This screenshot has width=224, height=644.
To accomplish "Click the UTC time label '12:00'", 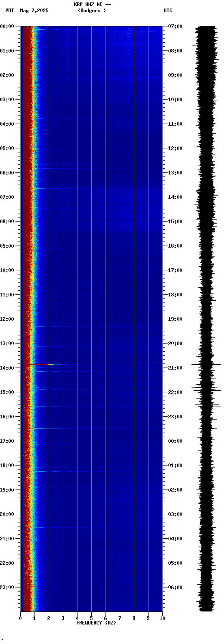I will [175, 148].
